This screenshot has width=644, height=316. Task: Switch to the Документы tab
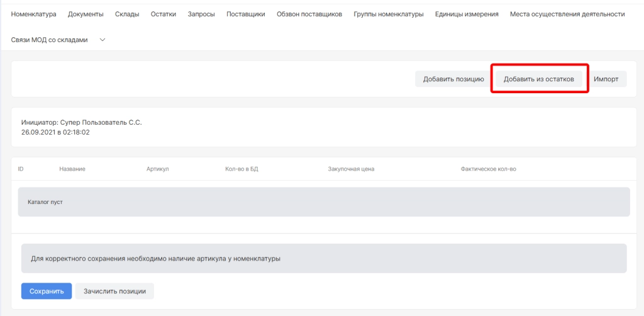pyautogui.click(x=86, y=14)
